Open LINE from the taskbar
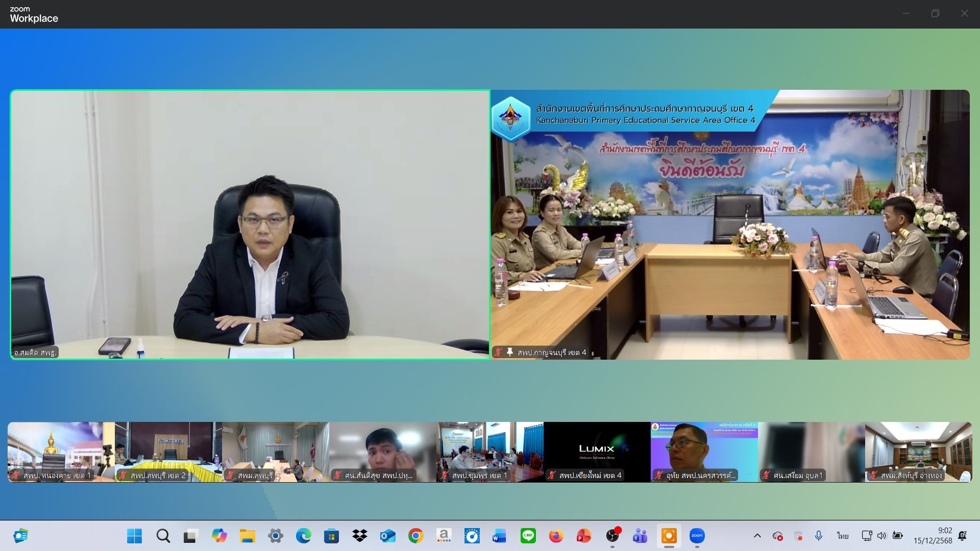980x551 pixels. tap(528, 536)
